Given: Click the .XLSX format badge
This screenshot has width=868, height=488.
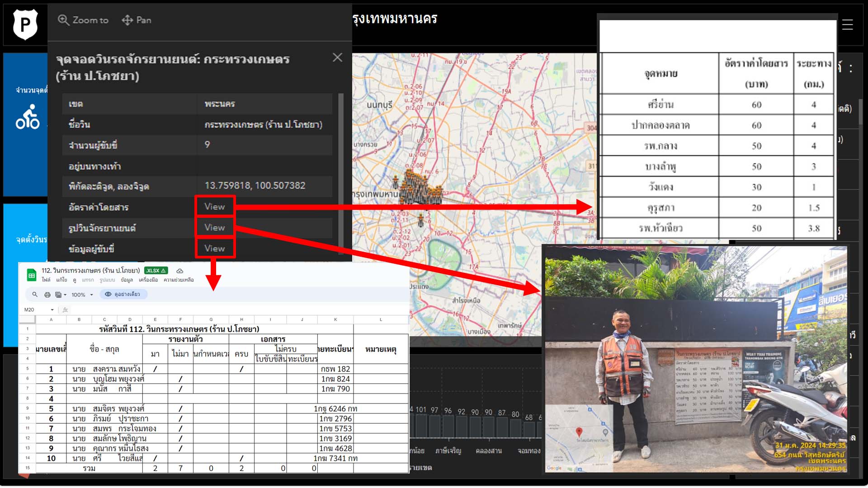Looking at the screenshot, I should coord(156,271).
